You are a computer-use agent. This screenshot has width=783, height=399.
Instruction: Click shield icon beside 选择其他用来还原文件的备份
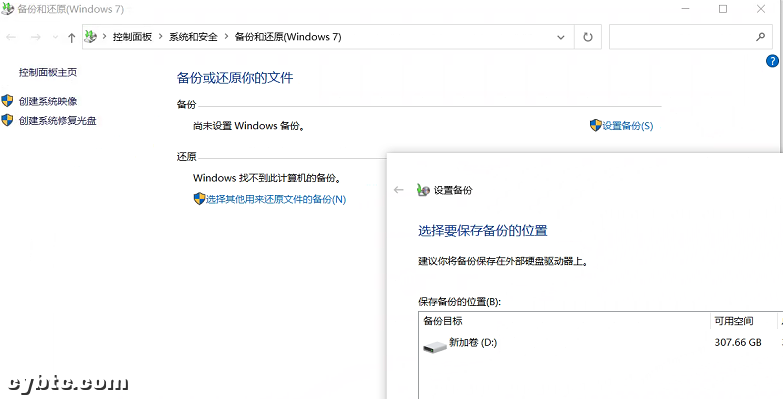tap(199, 199)
